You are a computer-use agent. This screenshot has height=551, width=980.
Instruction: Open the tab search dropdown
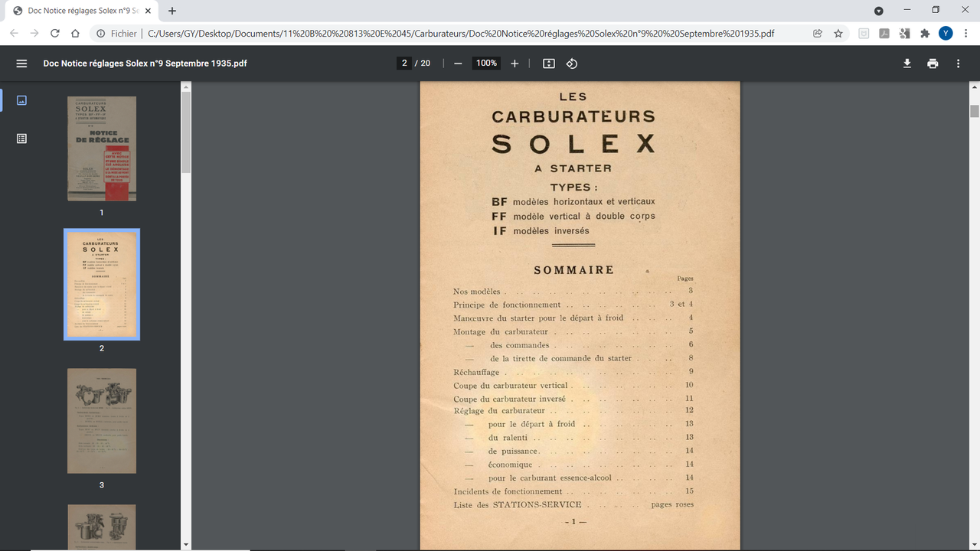click(x=879, y=11)
